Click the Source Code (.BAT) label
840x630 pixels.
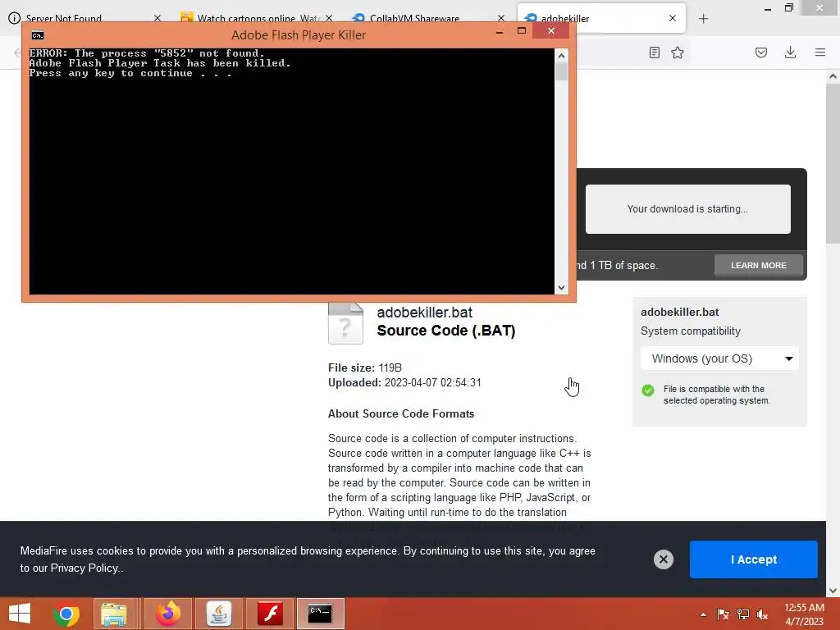tap(445, 331)
